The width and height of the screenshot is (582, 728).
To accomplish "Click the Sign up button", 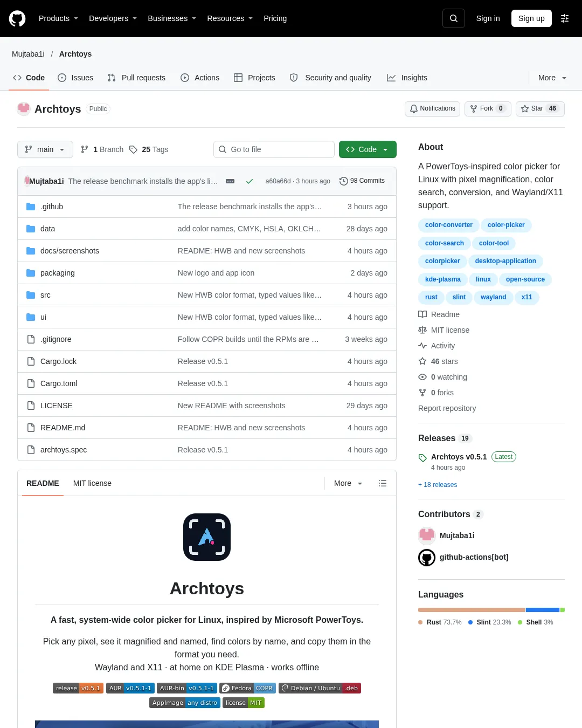I will click(531, 18).
